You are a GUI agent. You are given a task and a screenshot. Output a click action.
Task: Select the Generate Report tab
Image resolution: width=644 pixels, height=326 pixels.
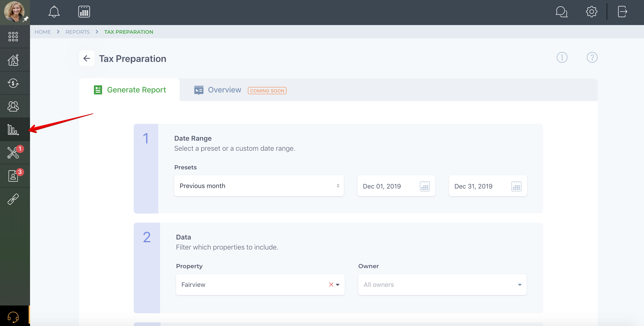[129, 90]
